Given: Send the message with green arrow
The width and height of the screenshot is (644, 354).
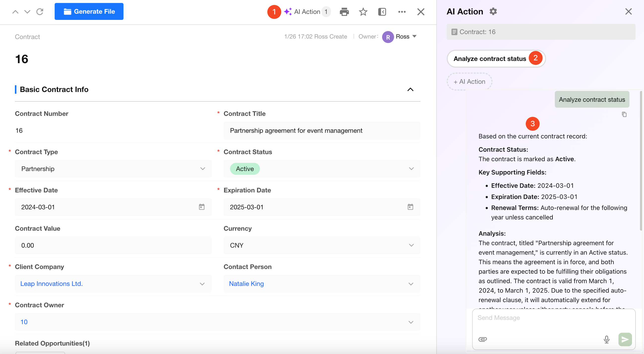Looking at the screenshot, I should pos(625,339).
